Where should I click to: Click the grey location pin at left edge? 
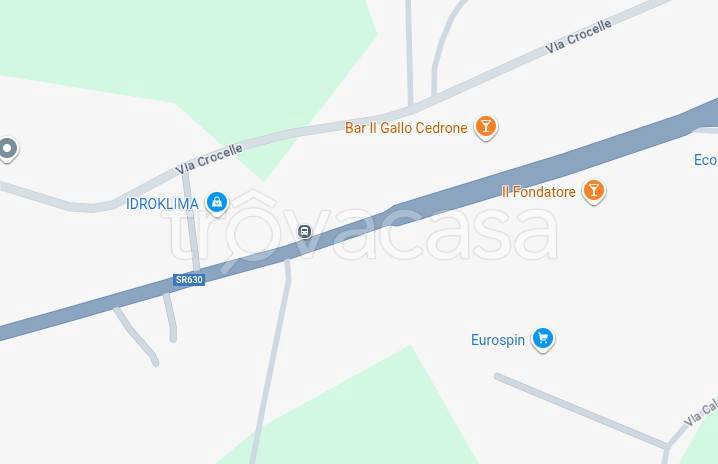[7, 149]
